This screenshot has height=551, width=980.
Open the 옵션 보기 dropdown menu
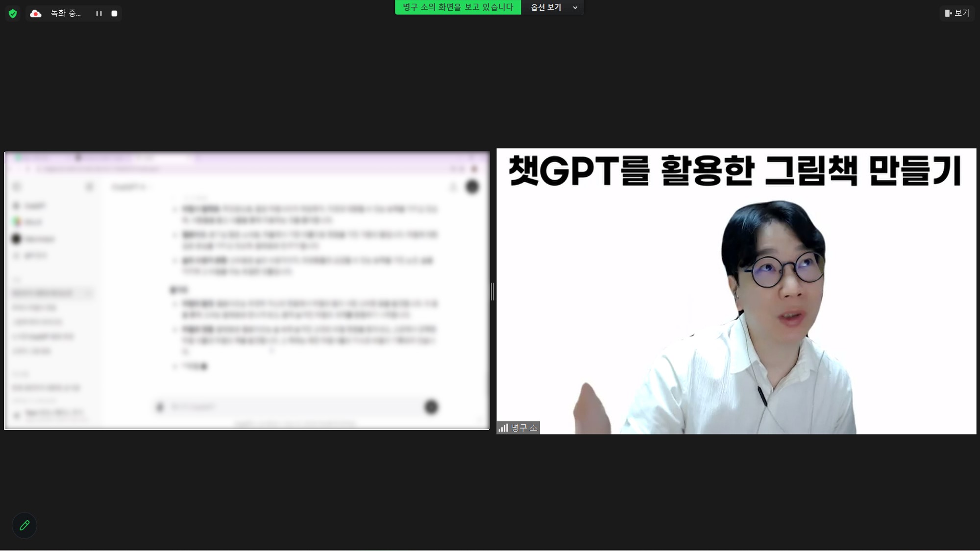click(x=553, y=7)
